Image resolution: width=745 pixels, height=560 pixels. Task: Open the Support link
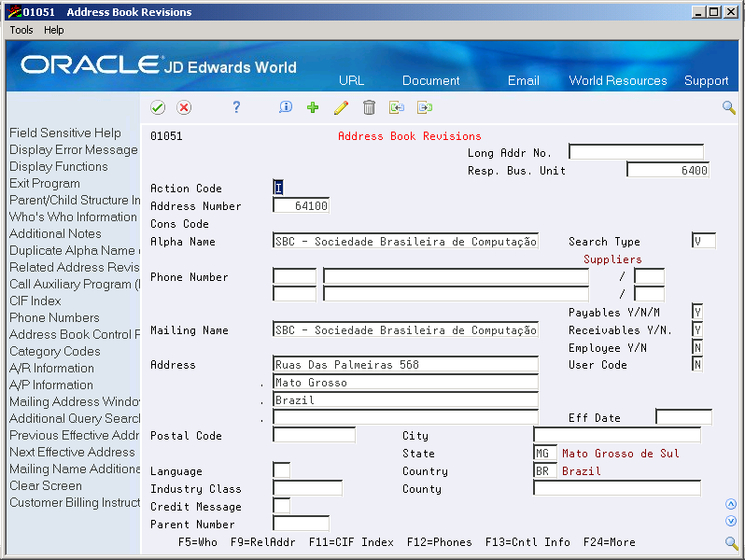707,81
